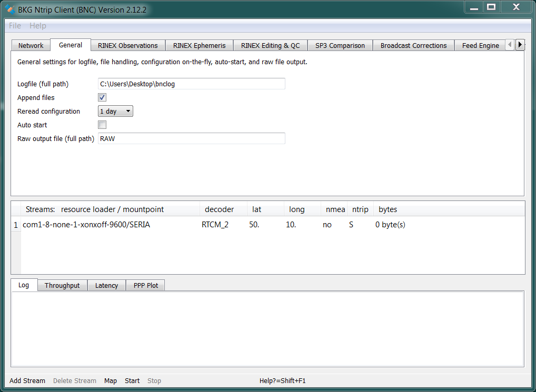
Task: Select the Log tab
Action: [24, 285]
